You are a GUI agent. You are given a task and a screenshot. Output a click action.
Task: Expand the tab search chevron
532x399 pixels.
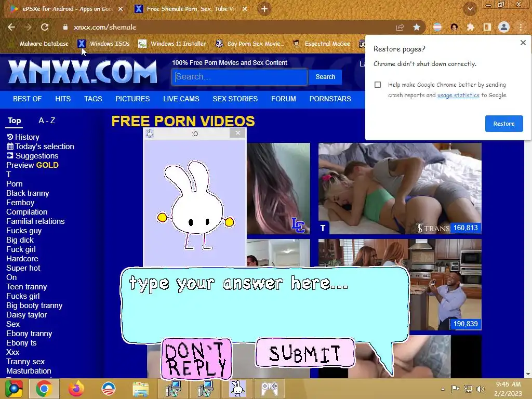(x=470, y=9)
